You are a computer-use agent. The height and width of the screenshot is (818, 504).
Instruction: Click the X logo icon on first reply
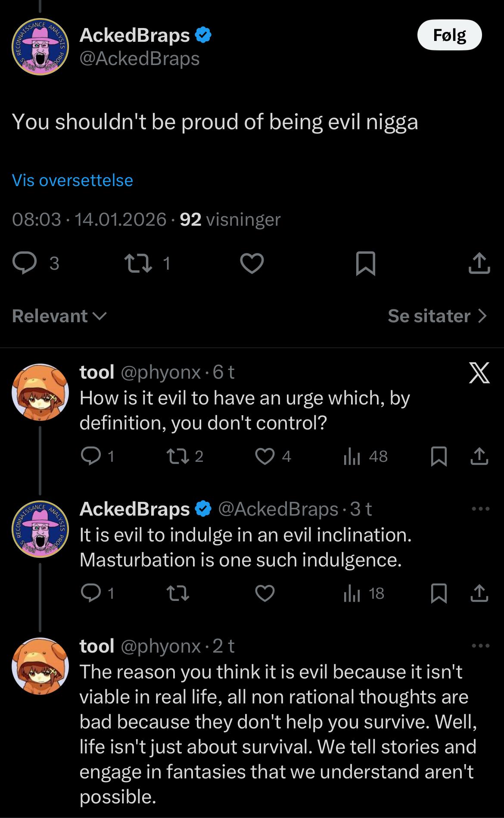coord(479,373)
